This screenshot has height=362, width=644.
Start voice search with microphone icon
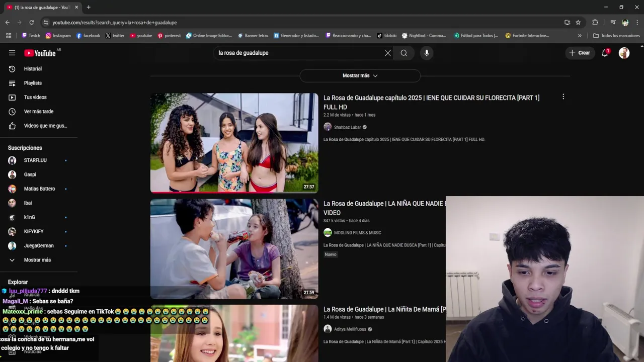pyautogui.click(x=427, y=53)
